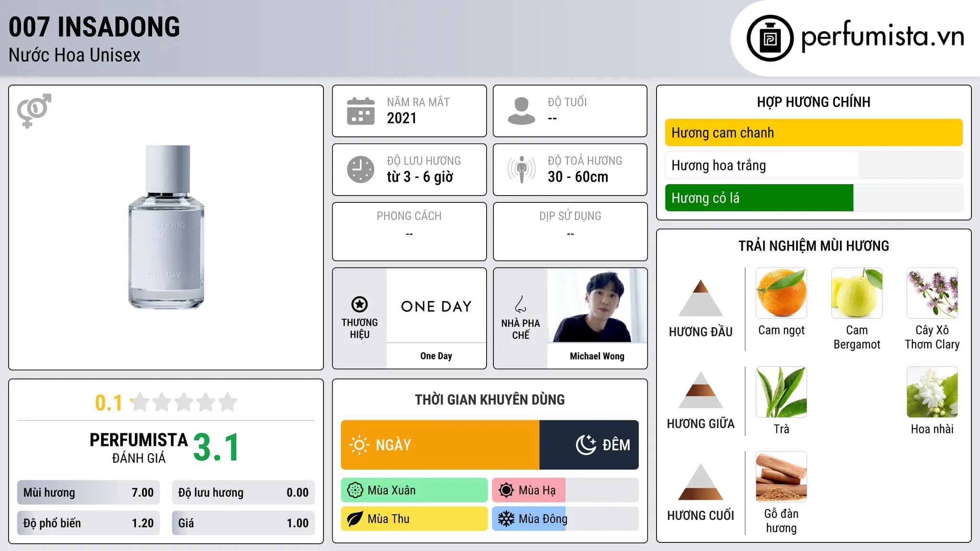
Task: Click the base note pyramid icon
Action: click(701, 482)
